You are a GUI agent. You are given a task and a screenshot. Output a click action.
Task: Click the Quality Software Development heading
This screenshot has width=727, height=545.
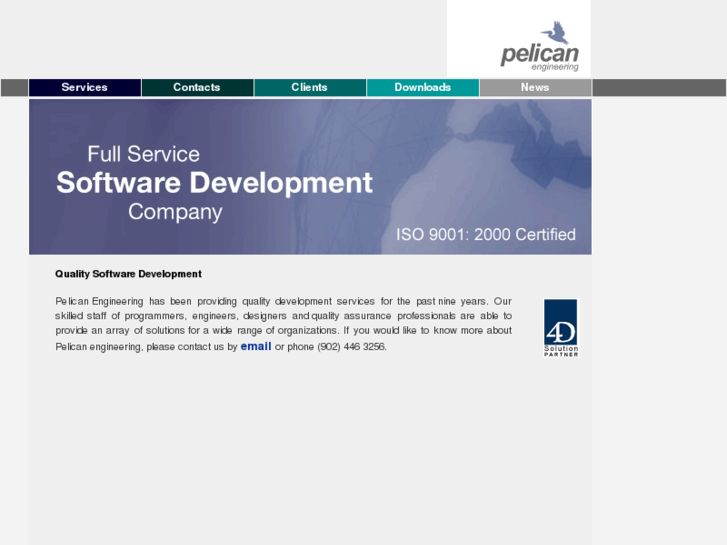[128, 274]
